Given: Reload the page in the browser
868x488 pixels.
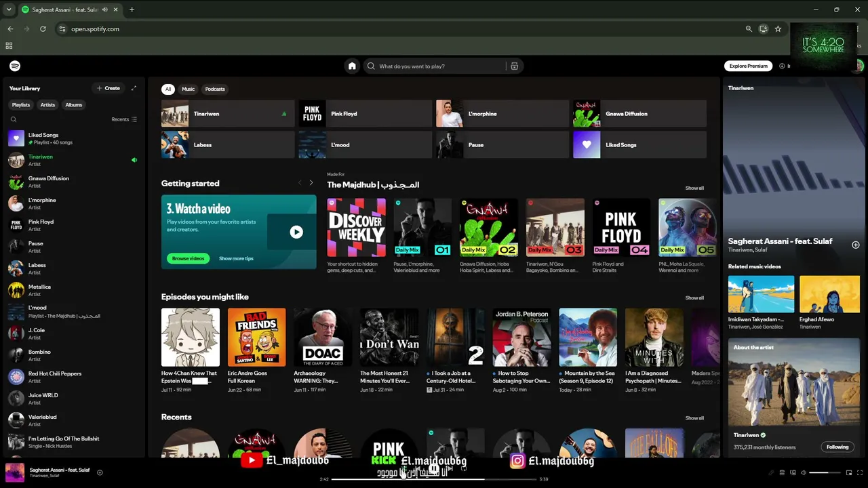Looking at the screenshot, I should click(43, 29).
